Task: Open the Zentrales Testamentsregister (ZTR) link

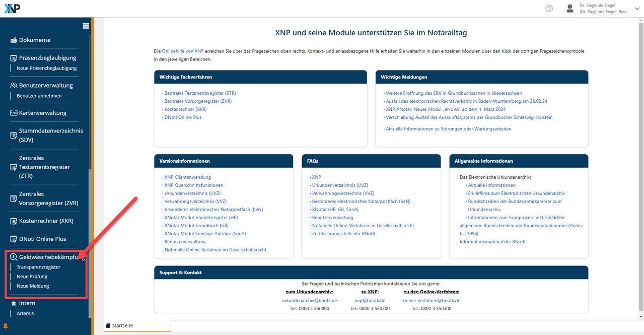Action: click(200, 93)
